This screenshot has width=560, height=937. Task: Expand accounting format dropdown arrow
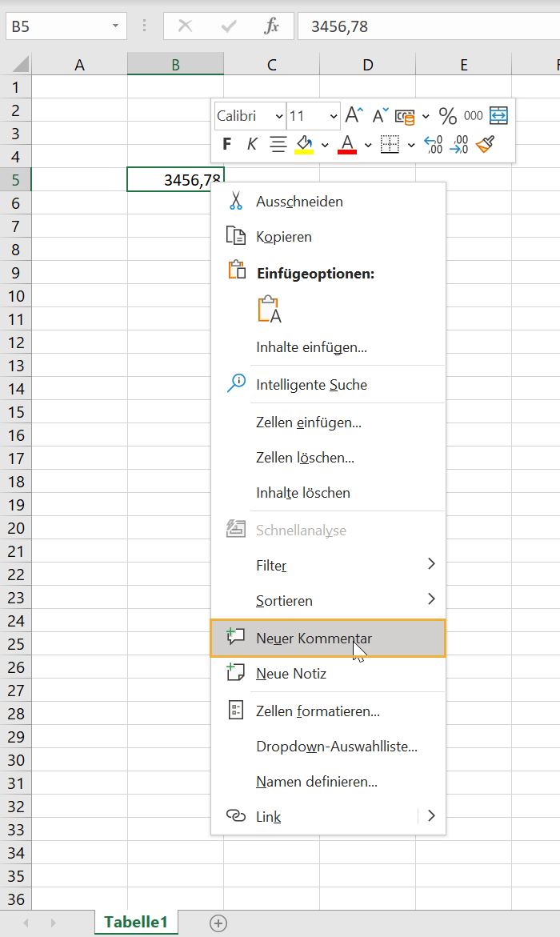click(426, 117)
